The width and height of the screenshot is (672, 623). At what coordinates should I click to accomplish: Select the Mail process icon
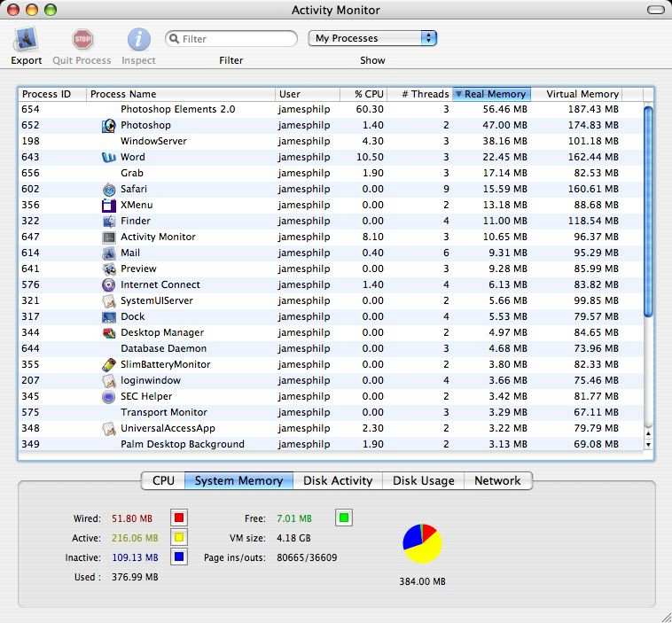pos(109,253)
